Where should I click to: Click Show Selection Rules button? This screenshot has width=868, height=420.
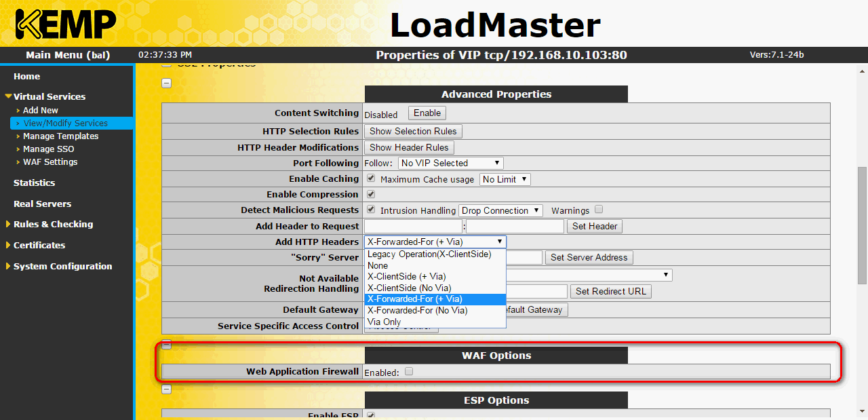414,131
